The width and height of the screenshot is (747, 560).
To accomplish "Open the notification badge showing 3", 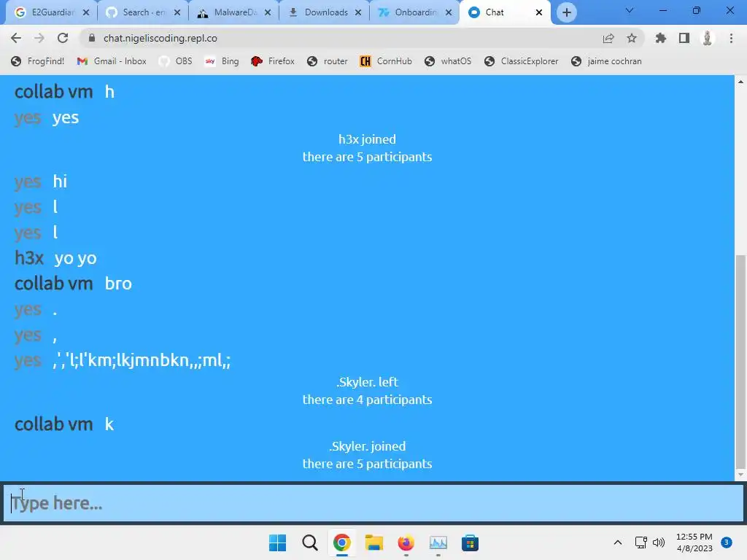I will (x=726, y=542).
